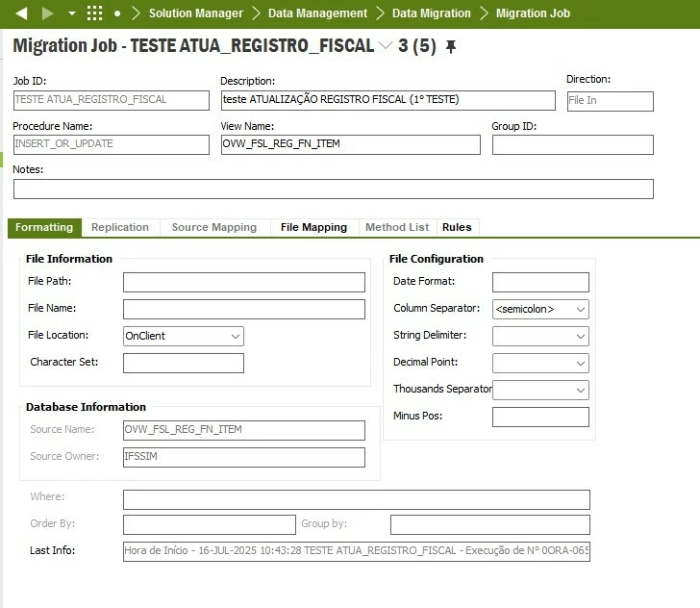Click the Direction field
This screenshot has width=700, height=608.
611,101
